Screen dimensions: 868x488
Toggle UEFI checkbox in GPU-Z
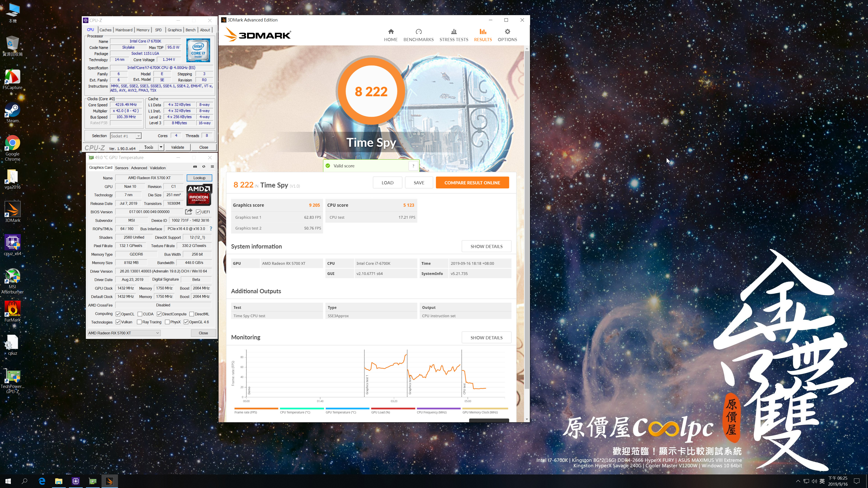pyautogui.click(x=198, y=212)
